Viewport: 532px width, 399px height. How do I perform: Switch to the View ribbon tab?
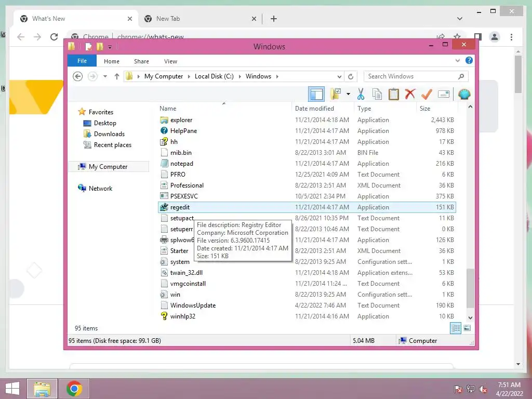click(x=170, y=61)
